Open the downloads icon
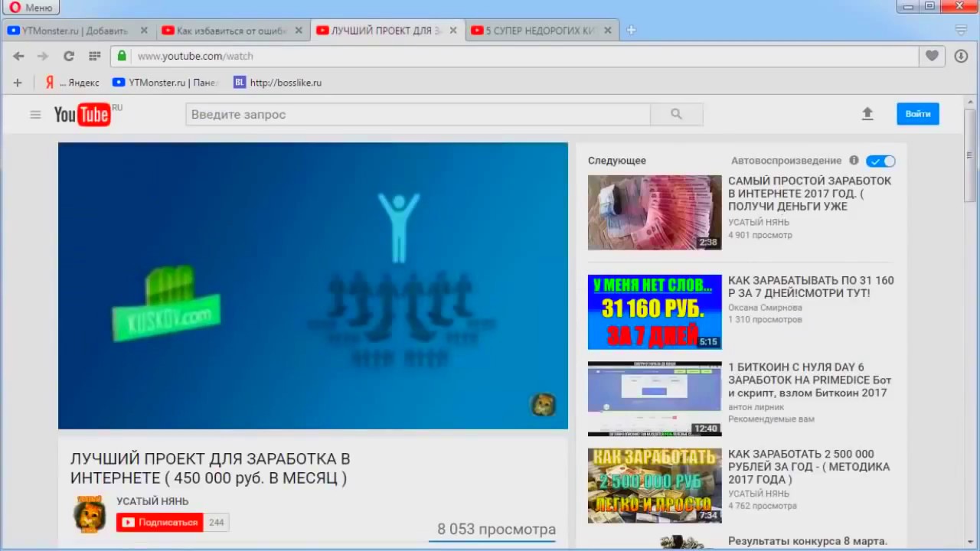The image size is (980, 551). tap(962, 56)
